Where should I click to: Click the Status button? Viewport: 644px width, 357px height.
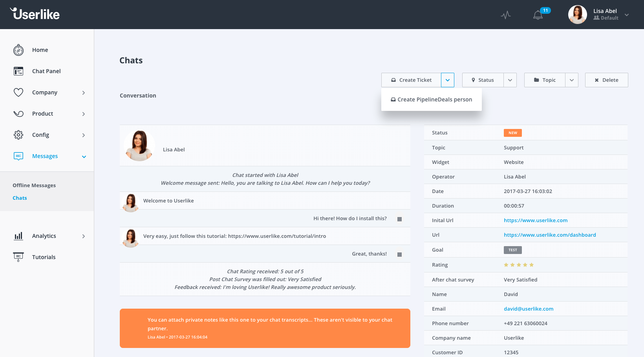[x=483, y=80]
